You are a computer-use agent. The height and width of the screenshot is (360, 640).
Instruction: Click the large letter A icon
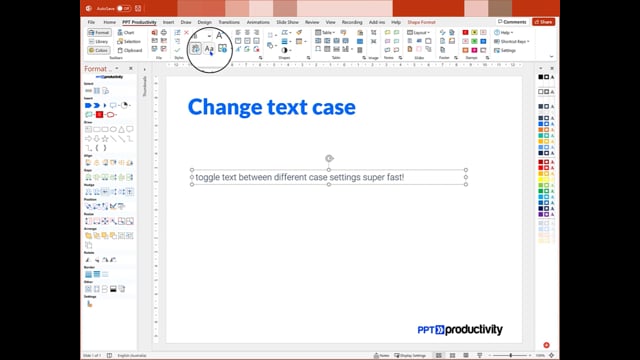[220, 36]
